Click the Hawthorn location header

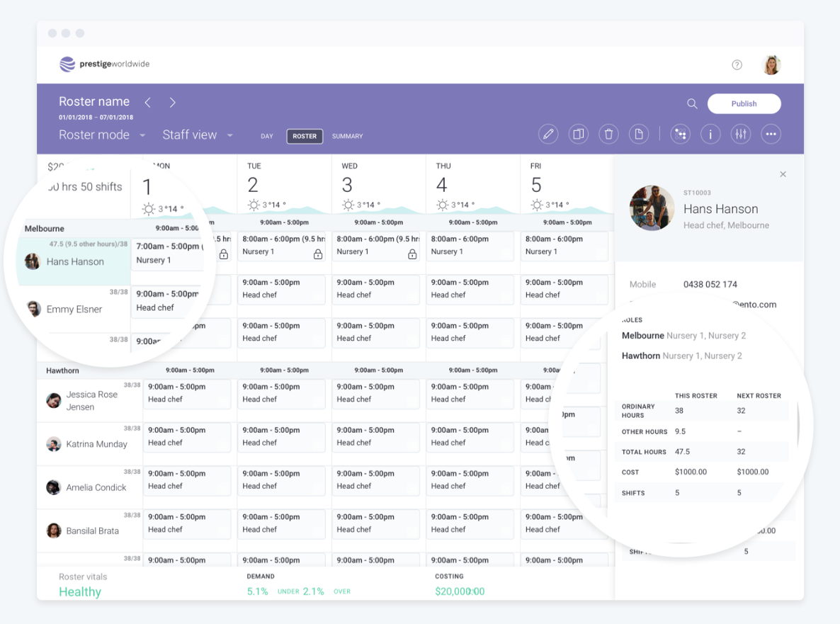pyautogui.click(x=62, y=370)
